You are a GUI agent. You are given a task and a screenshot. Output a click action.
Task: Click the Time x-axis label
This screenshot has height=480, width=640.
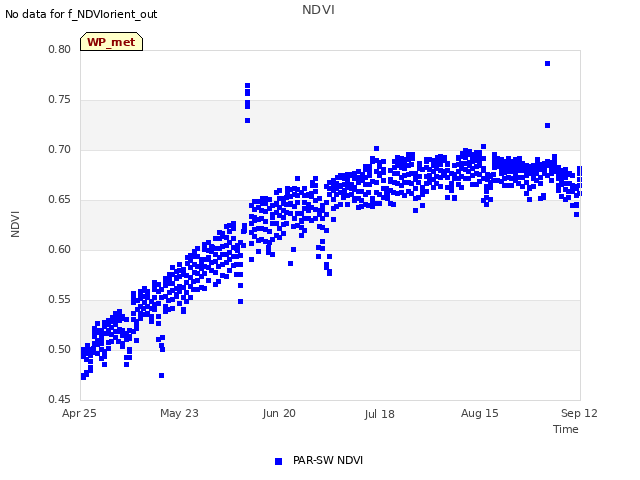[566, 429]
